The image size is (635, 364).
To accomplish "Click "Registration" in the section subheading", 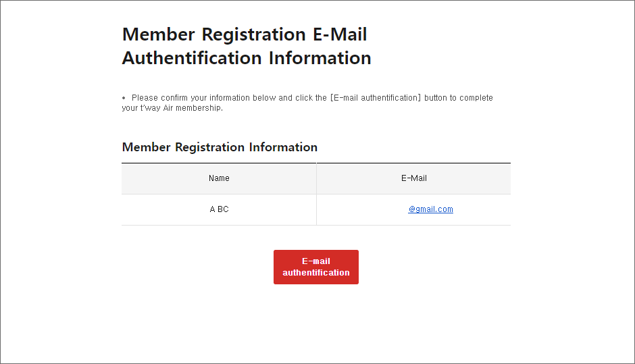I will point(210,147).
